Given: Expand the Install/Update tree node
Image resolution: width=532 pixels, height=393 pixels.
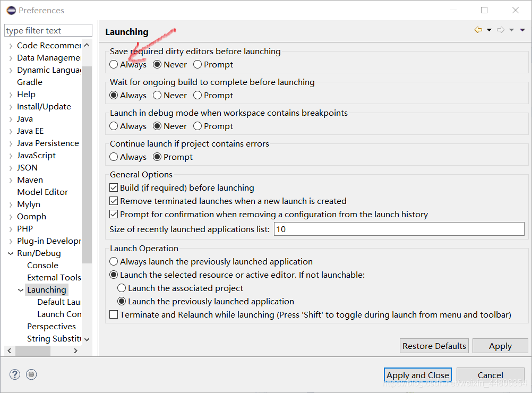Looking at the screenshot, I should [x=11, y=107].
